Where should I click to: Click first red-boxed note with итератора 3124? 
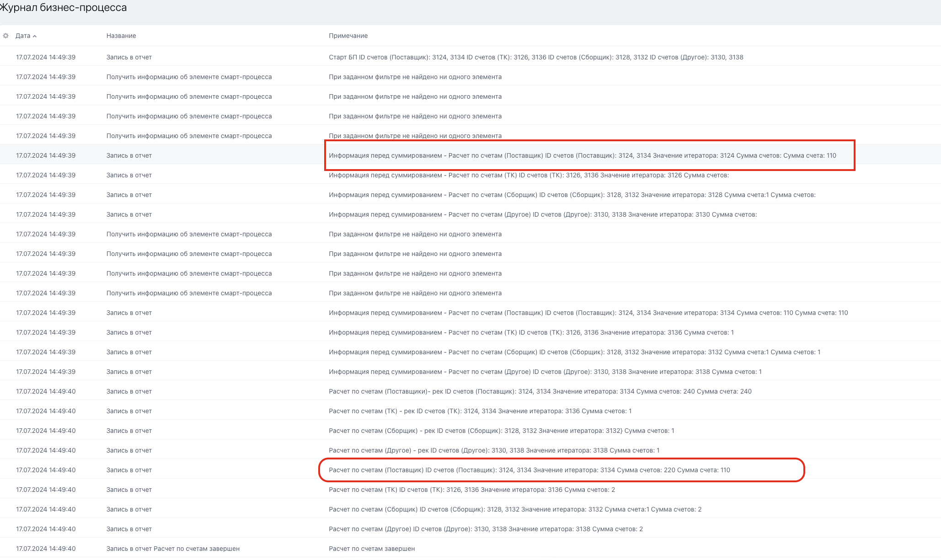[582, 155]
